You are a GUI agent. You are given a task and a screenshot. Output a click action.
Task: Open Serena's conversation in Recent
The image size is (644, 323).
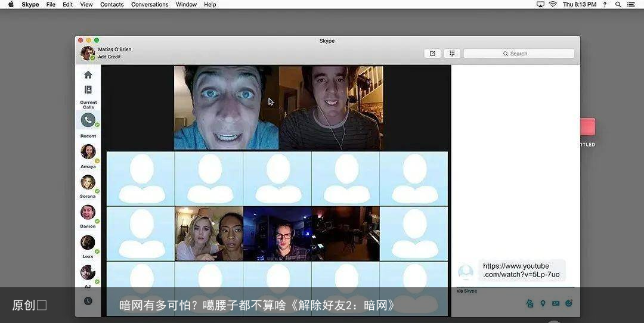88,182
